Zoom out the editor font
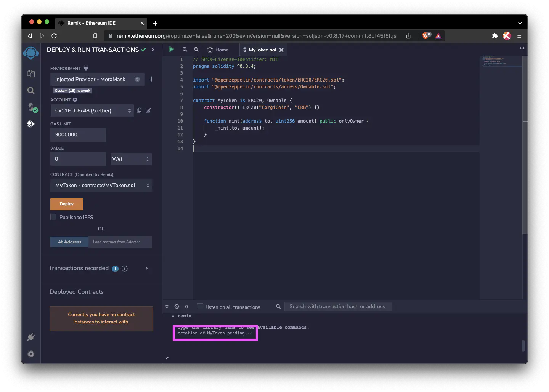This screenshot has height=392, width=549. [x=185, y=50]
